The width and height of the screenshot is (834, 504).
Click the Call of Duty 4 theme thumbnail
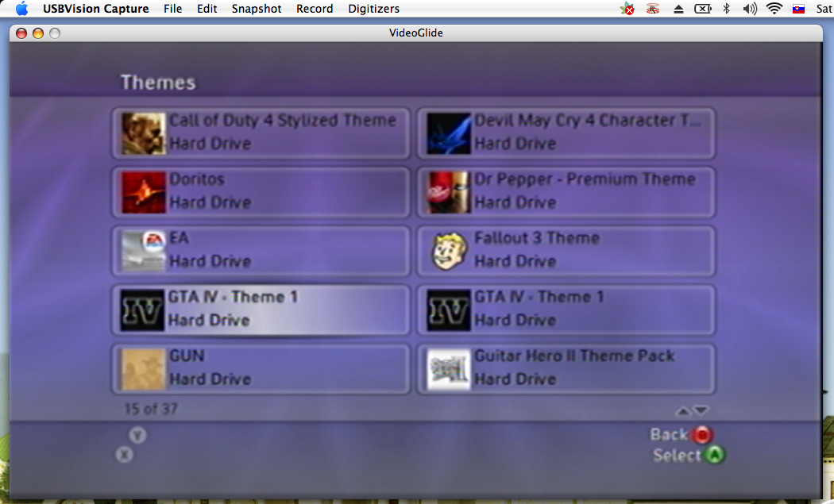click(143, 133)
